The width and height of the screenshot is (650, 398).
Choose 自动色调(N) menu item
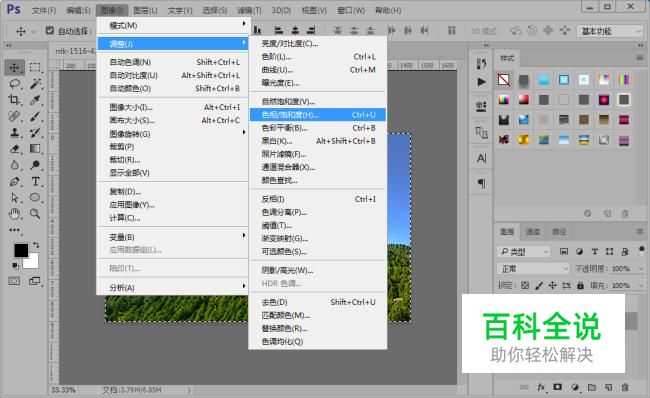coord(172,62)
